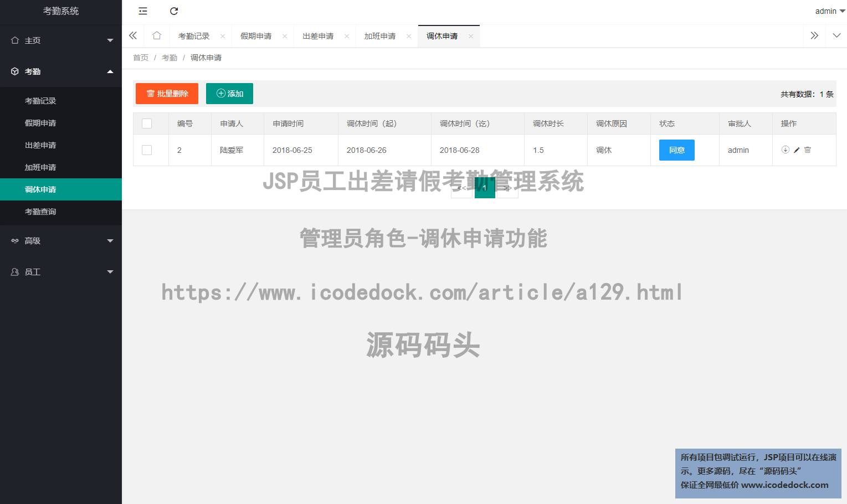
Task: Click the 共有数据: 1 条 count text
Action: pos(807,94)
